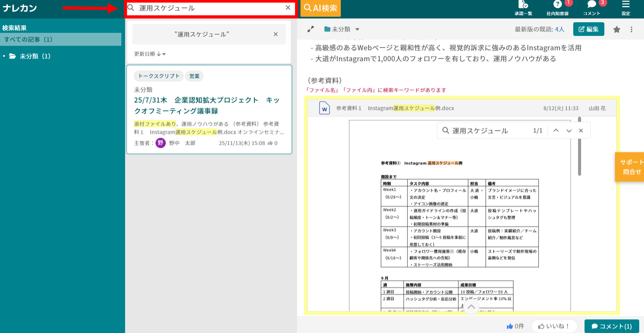Click the 山田 花 uploader name
Screen dimensions: 644x333
pyautogui.click(x=597, y=108)
